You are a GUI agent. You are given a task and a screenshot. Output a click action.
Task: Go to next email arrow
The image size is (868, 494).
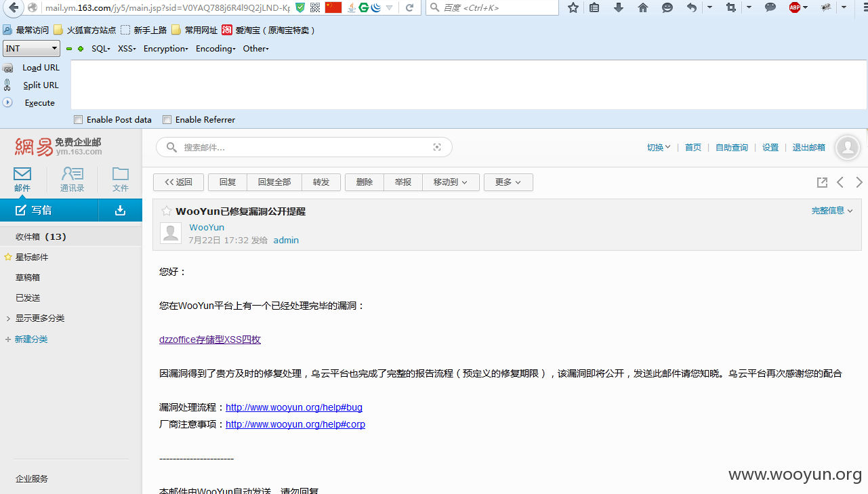point(859,182)
